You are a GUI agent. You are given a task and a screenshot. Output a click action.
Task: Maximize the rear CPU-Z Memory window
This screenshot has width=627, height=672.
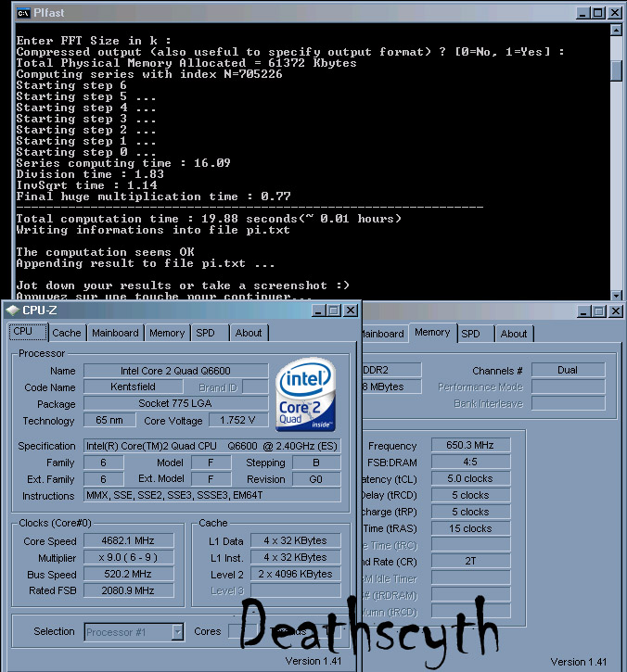(599, 311)
